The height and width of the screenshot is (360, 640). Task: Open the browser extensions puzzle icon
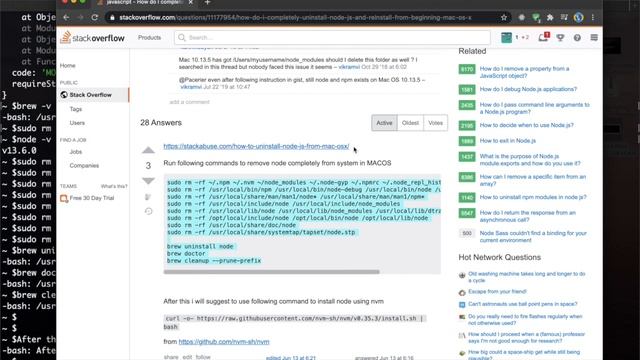[550, 18]
